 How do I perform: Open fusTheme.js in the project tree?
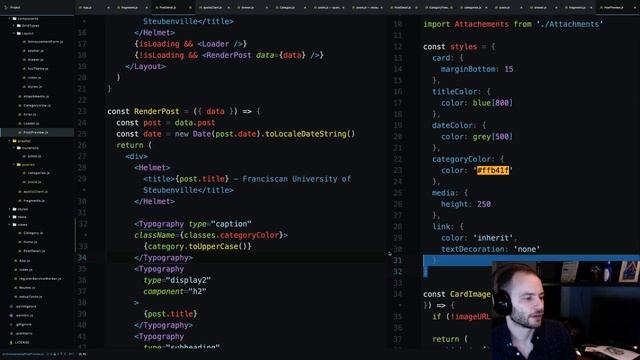coord(38,69)
